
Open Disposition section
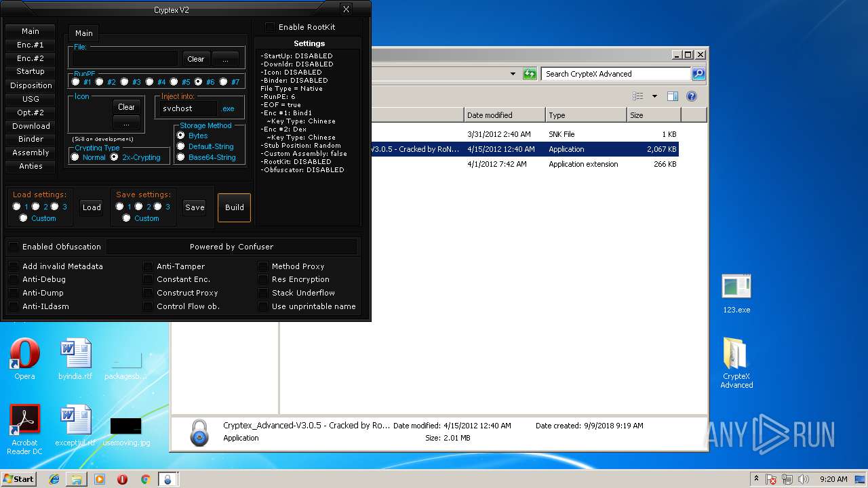(31, 85)
